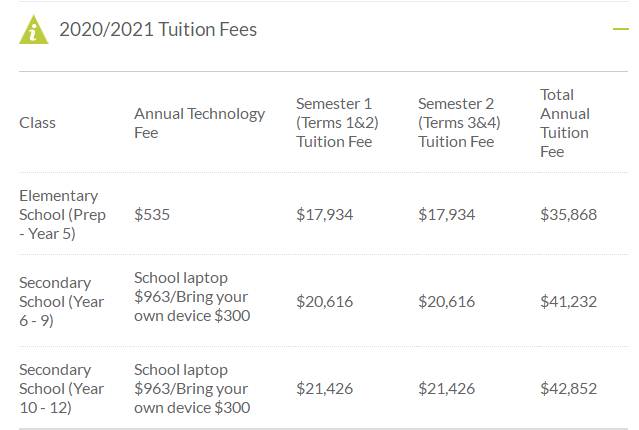Select the Elementary School (Prep - Year 5) cell
Viewport: 639px width, 430px height.
point(59,214)
